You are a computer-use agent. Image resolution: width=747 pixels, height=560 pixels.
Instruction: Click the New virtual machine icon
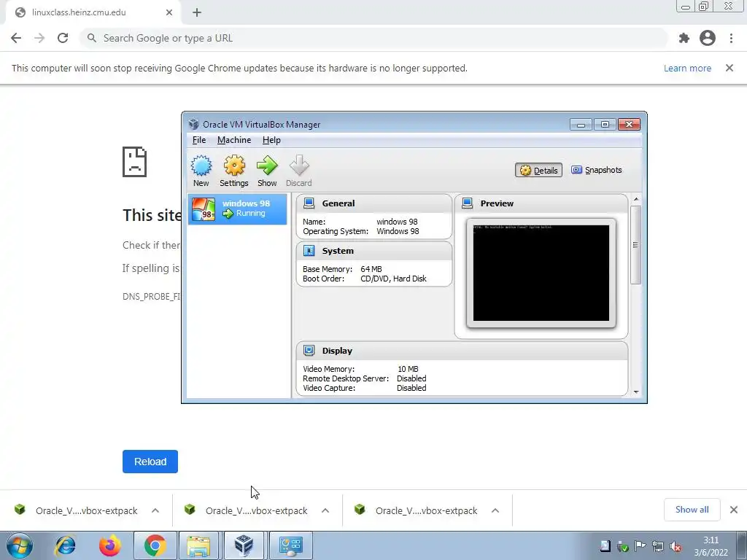point(201,166)
